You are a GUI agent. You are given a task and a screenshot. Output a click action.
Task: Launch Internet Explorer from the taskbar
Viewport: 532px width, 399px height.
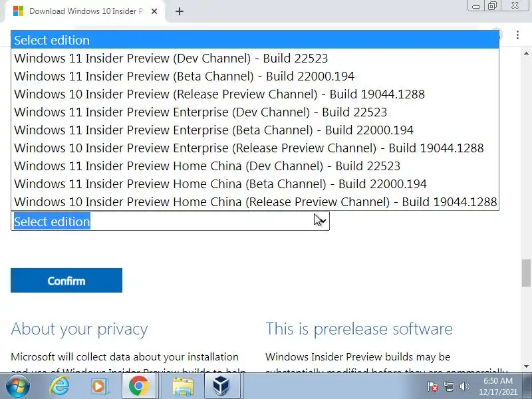tap(59, 386)
